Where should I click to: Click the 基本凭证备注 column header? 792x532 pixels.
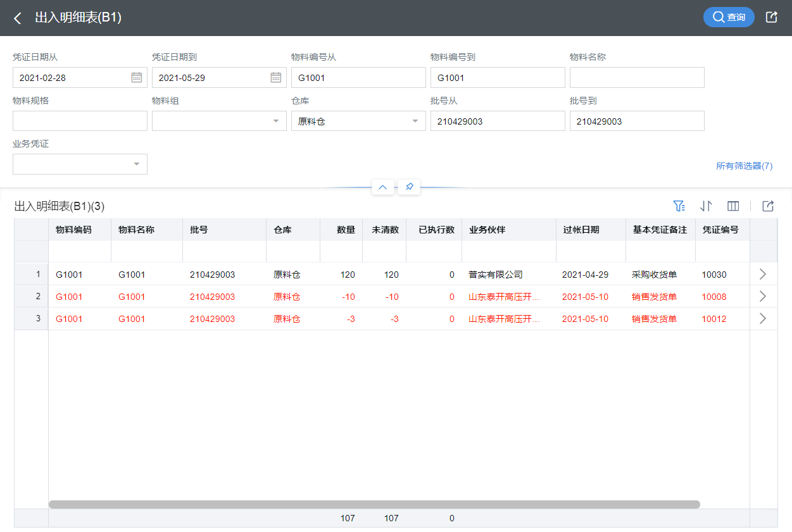[x=661, y=230]
